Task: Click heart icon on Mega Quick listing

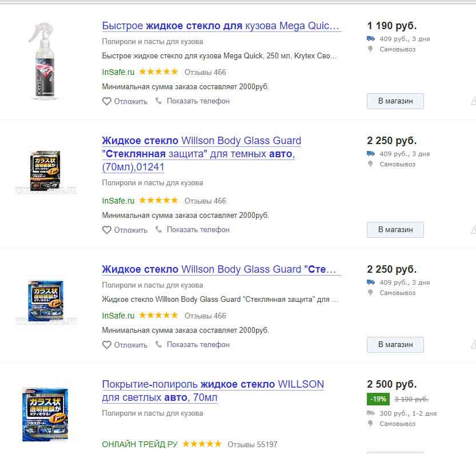Action: tap(106, 101)
